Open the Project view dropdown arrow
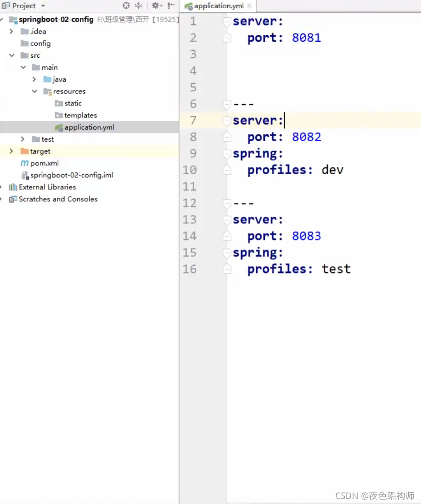Screen dimensions: 421x504 [x=43, y=6]
